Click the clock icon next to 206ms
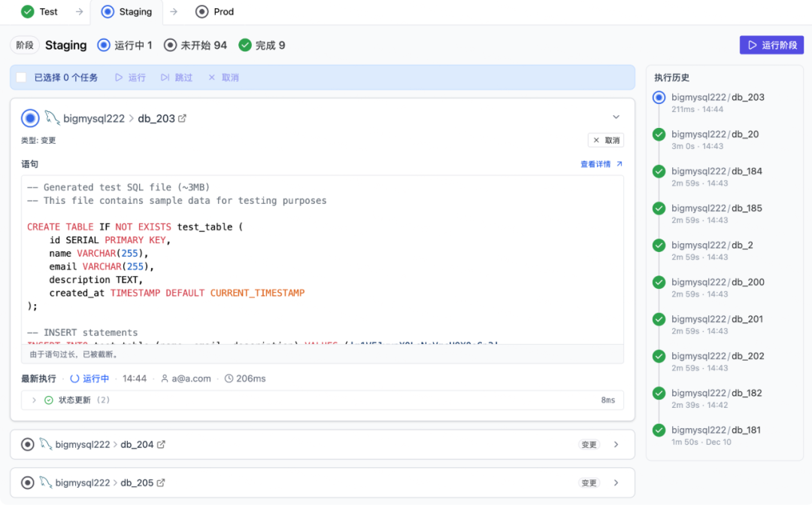 tap(229, 379)
